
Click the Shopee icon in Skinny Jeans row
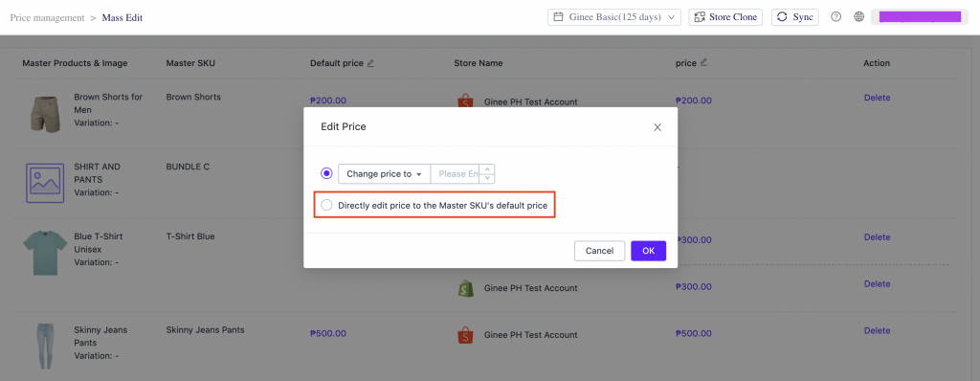465,335
